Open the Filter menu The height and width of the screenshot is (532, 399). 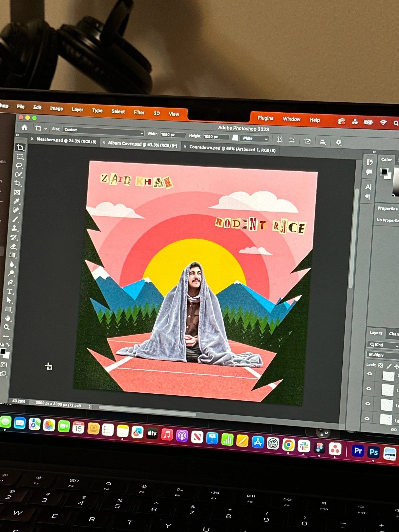click(x=139, y=112)
